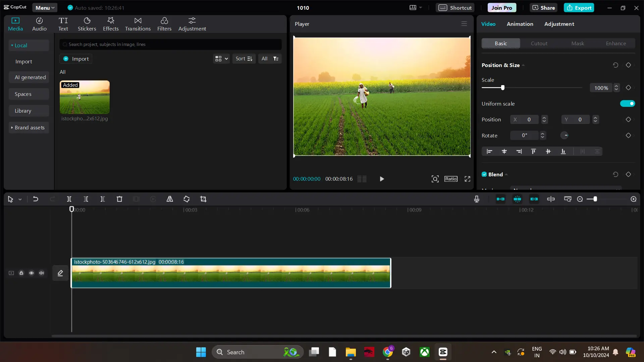
Task: Align clip center horizontally icon
Action: pos(504,152)
